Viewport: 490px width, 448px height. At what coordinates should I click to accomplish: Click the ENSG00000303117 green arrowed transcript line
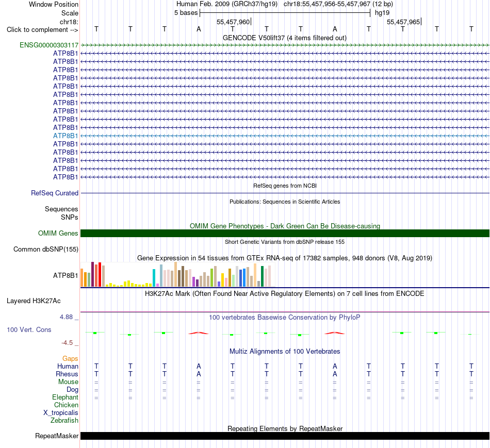[x=285, y=45]
